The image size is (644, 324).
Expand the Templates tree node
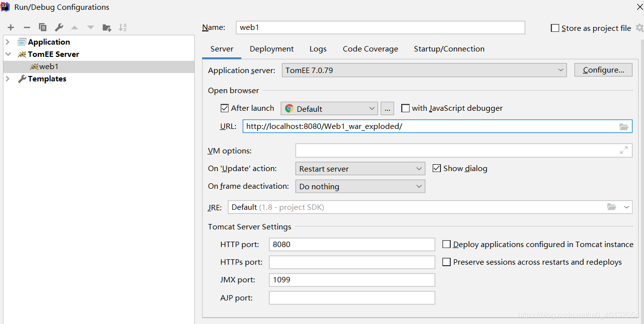pos(8,78)
